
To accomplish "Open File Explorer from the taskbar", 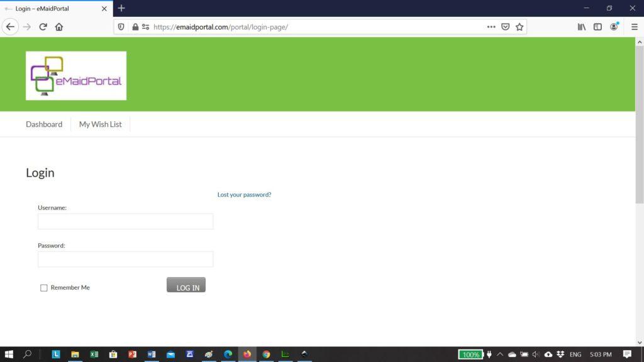I will point(75,354).
